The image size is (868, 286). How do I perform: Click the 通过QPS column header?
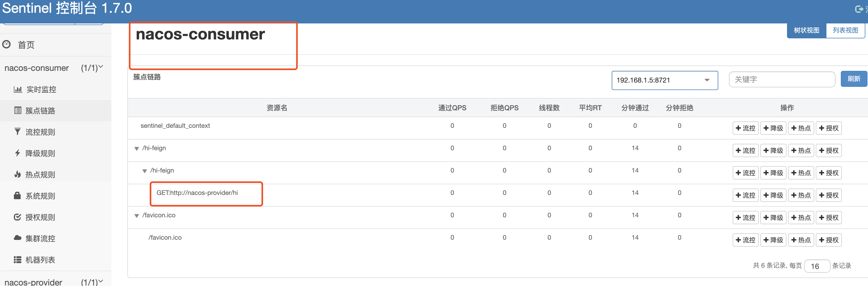[452, 108]
